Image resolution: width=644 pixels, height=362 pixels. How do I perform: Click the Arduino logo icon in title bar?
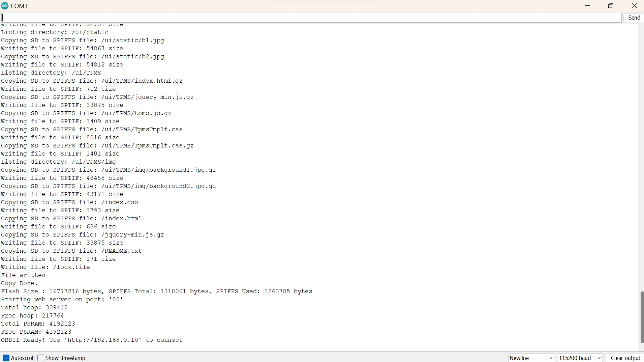pos(5,6)
